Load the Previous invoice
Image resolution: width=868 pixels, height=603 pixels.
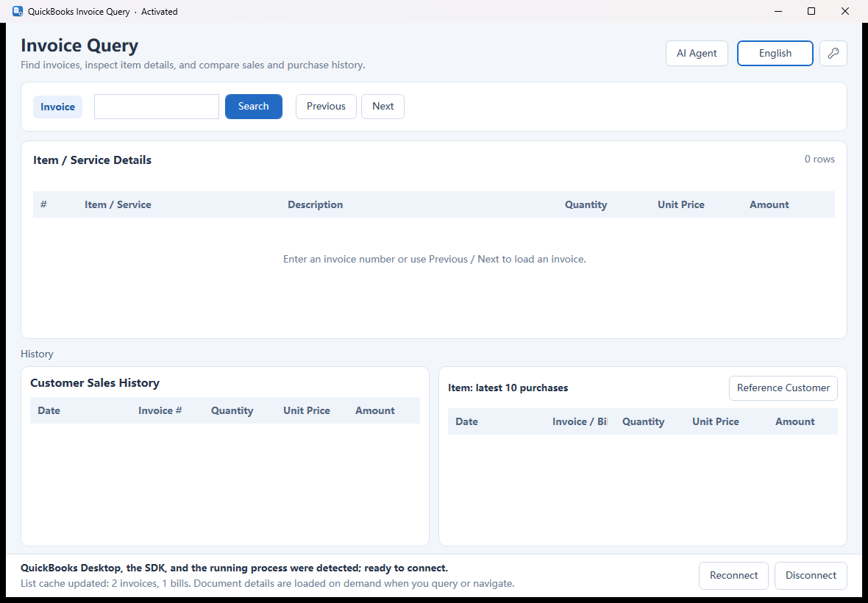[326, 106]
